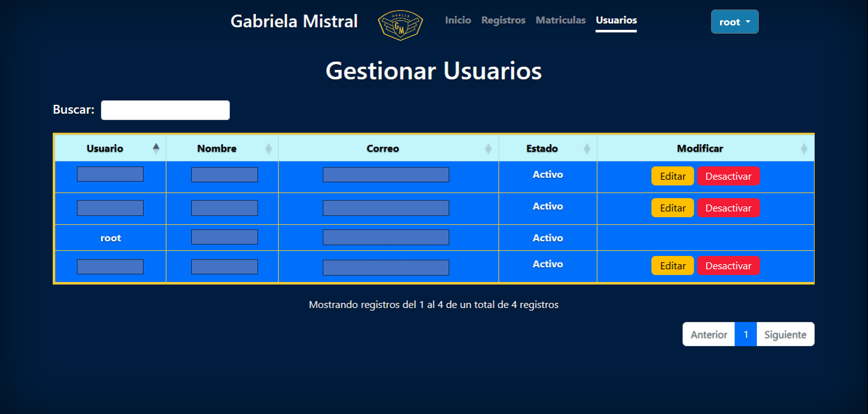Click Desactivar button in second row
Screen dimensions: 868x414
pyautogui.click(x=728, y=208)
